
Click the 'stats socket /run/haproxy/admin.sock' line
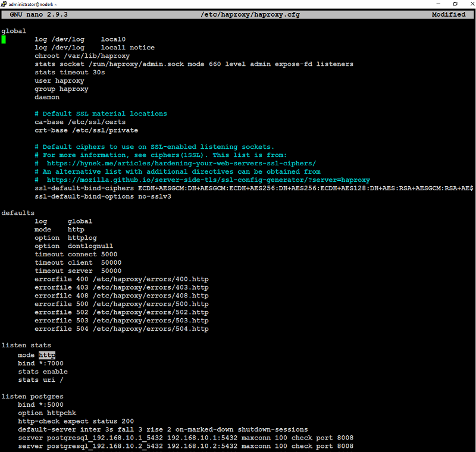(194, 64)
